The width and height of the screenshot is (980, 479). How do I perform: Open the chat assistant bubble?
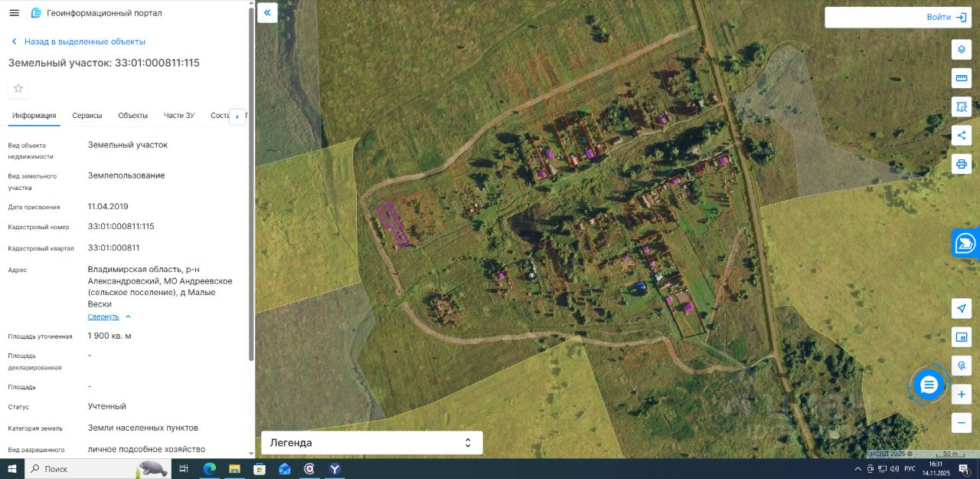[x=929, y=385]
